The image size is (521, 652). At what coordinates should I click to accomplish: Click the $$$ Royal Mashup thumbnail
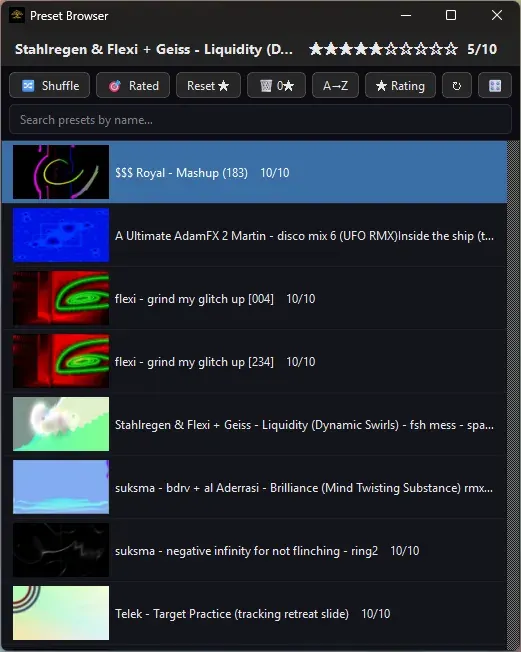[61, 172]
